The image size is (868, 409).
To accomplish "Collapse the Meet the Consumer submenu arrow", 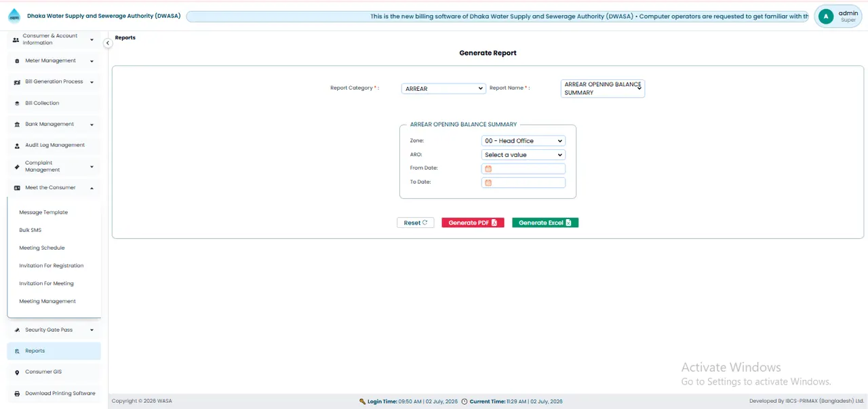I will click(92, 188).
